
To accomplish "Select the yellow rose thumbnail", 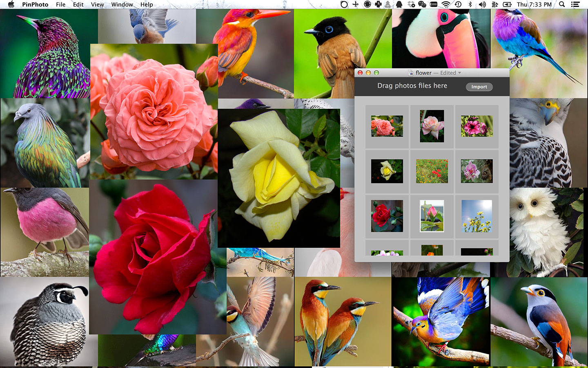I will pyautogui.click(x=386, y=171).
